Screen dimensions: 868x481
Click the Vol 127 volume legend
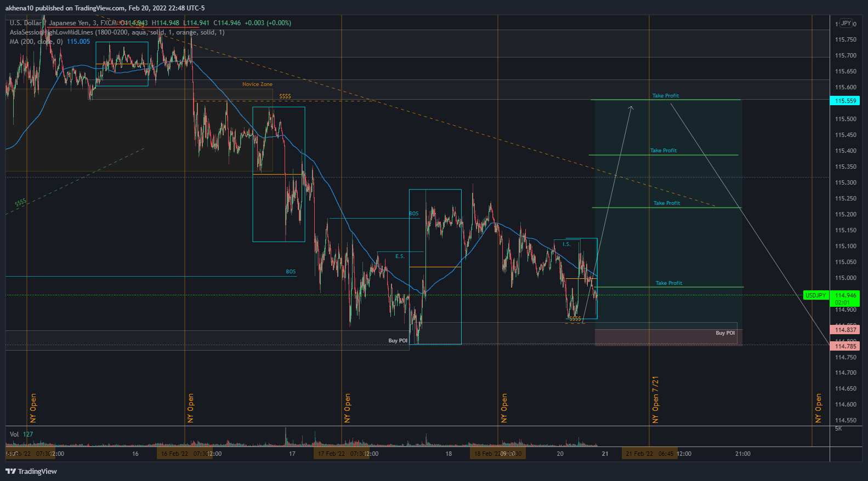(21, 434)
